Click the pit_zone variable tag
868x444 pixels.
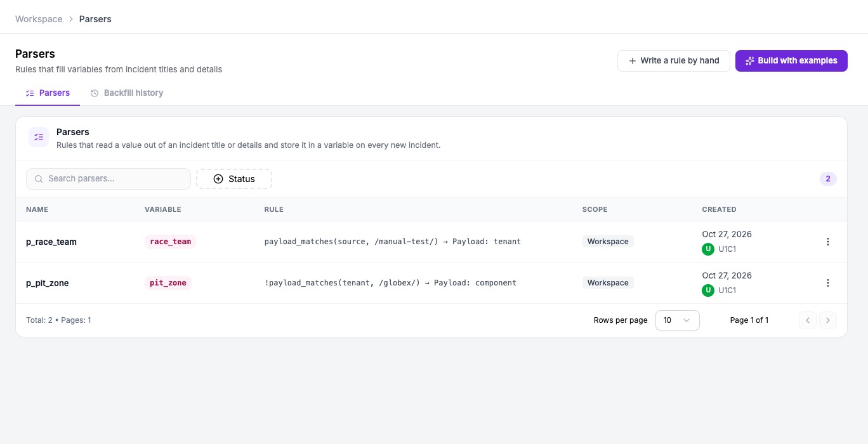click(x=168, y=283)
